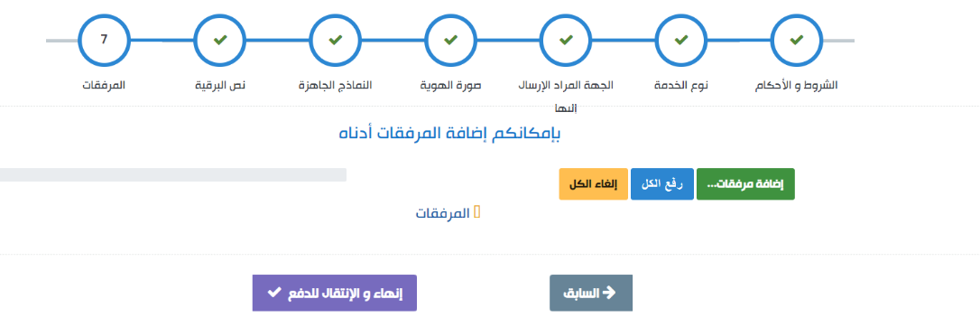Go to the صورة الهوية step checkmark
980x327 pixels.
pos(450,40)
